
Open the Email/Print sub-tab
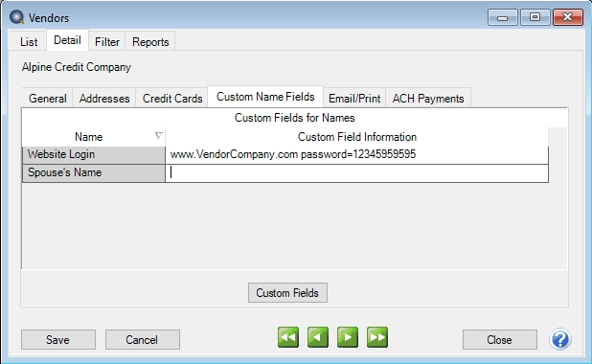point(354,98)
